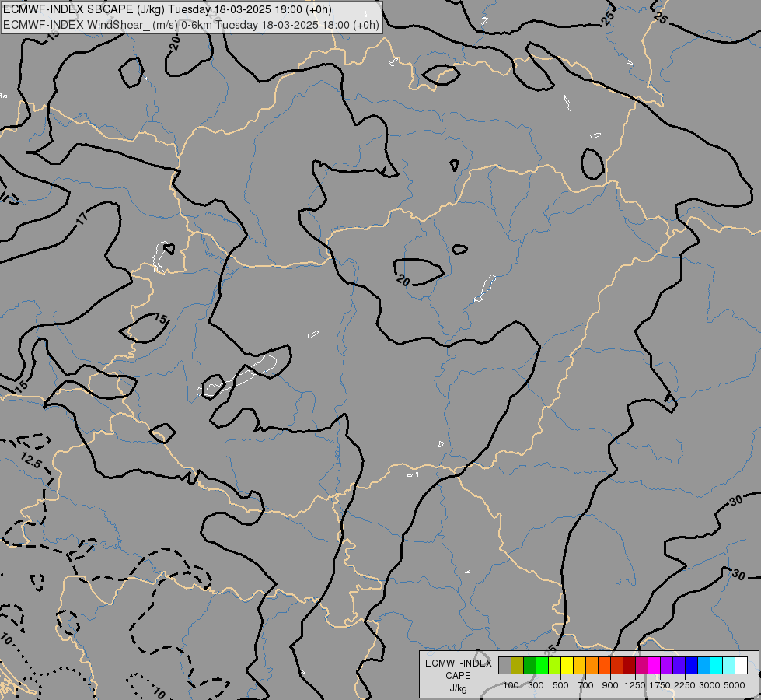Select the lime yellow-green legend swatch

(555, 666)
